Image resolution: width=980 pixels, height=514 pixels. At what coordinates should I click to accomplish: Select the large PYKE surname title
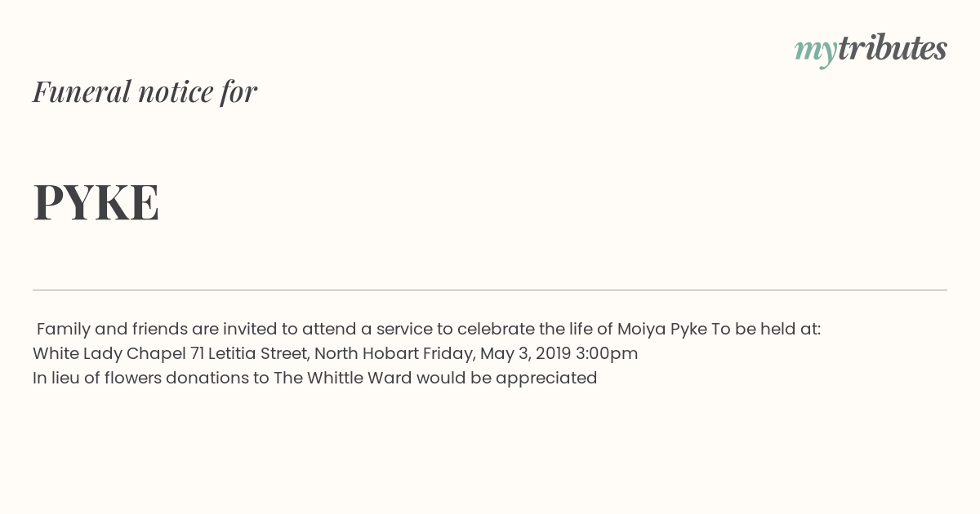pyautogui.click(x=96, y=202)
